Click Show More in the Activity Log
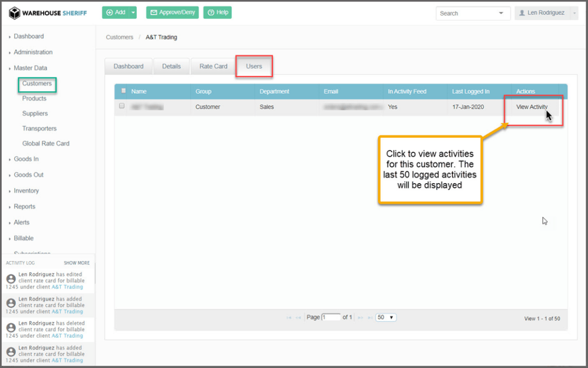 (76, 263)
